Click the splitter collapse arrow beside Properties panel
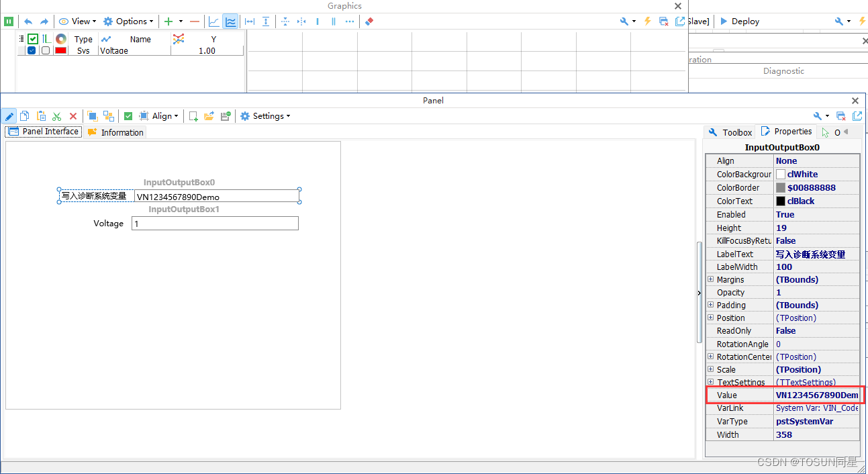This screenshot has width=868, height=474. [700, 293]
